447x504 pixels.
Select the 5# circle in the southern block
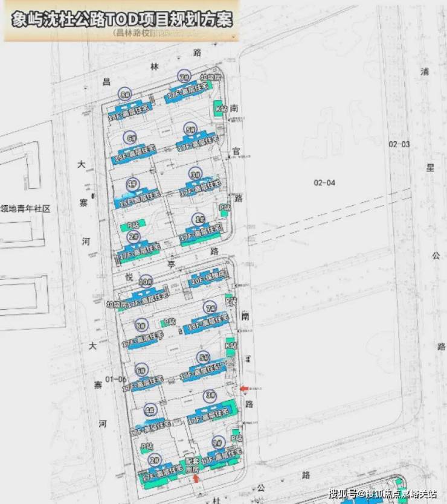pyautogui.click(x=204, y=357)
